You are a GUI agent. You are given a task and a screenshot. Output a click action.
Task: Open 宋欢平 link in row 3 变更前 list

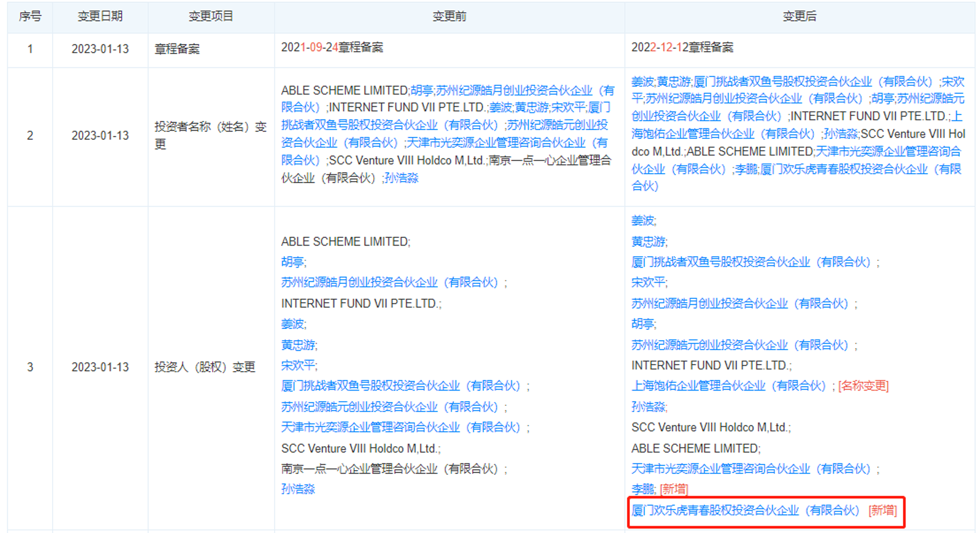pyautogui.click(x=298, y=366)
